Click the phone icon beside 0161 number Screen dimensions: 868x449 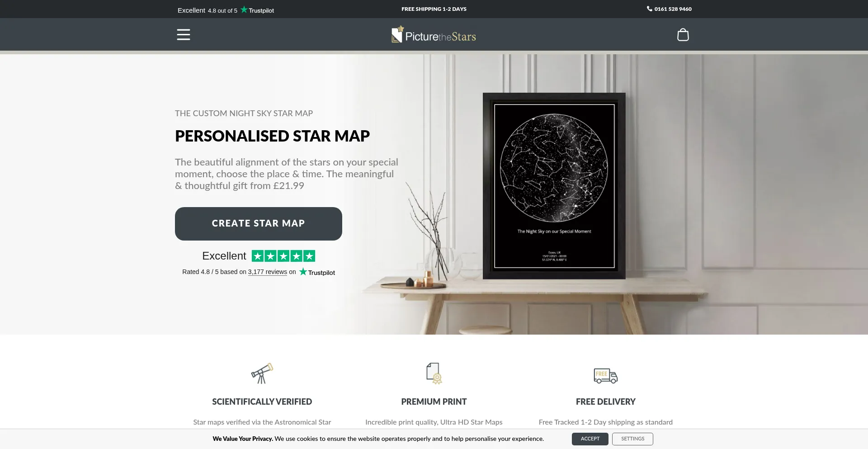pyautogui.click(x=649, y=9)
